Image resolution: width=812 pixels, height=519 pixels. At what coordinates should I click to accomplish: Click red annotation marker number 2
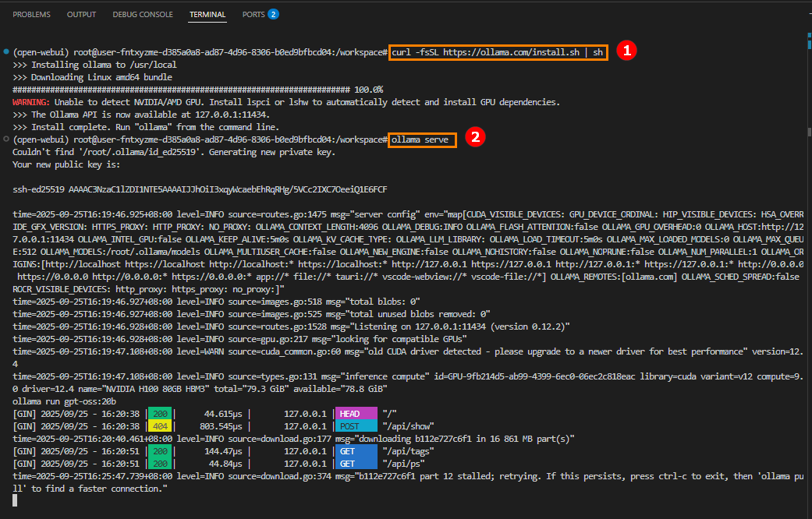(x=475, y=138)
